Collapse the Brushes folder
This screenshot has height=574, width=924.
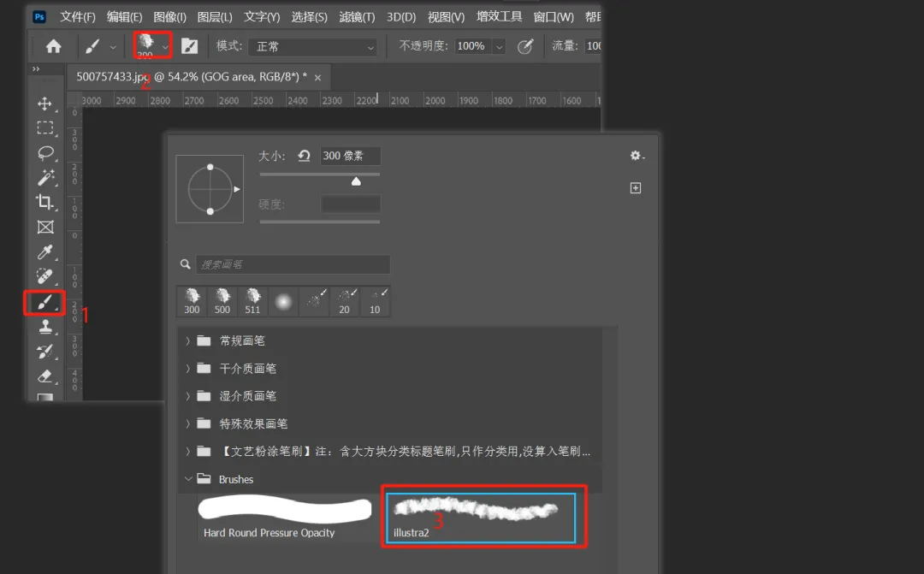coord(188,478)
